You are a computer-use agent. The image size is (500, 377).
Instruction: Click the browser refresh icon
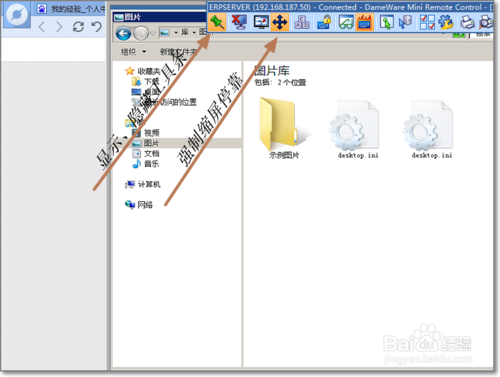pos(78,26)
